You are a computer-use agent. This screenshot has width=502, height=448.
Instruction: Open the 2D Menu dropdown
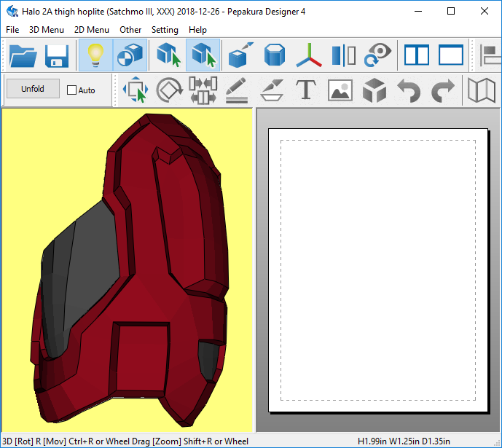92,30
